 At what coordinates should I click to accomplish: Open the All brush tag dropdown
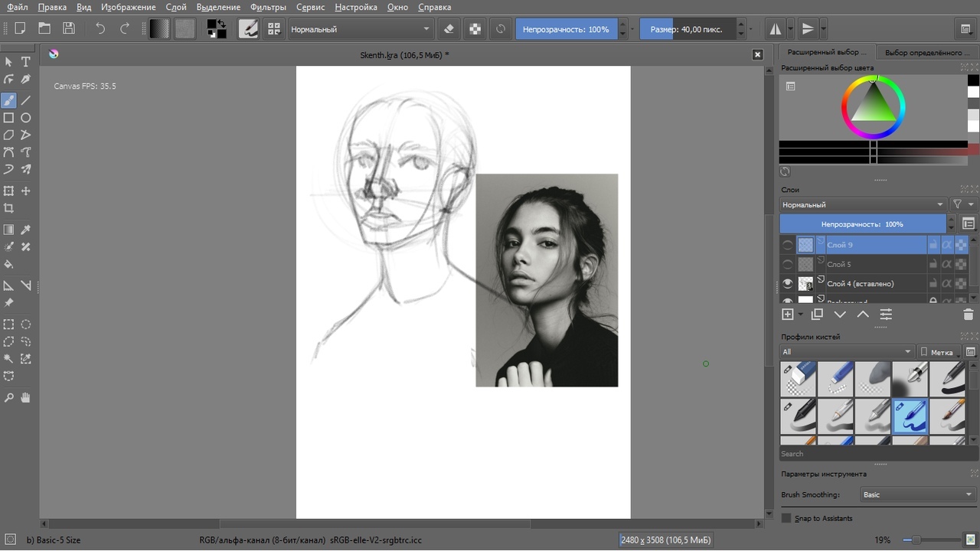[x=847, y=352]
